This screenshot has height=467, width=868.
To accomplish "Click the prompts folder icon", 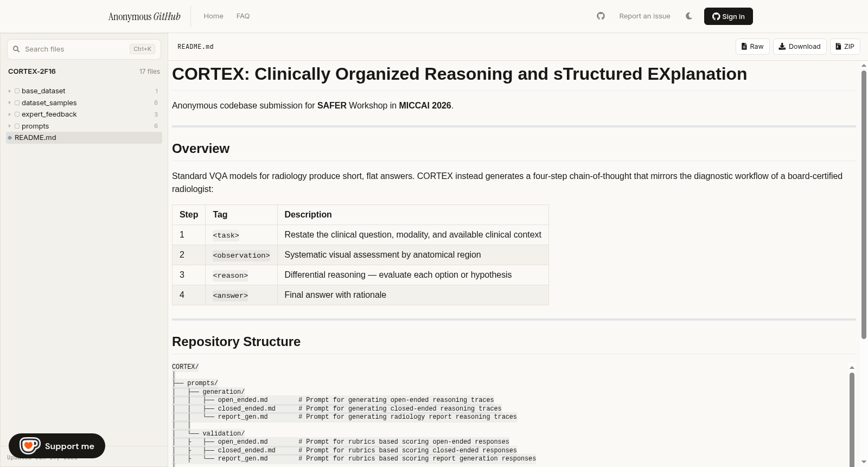I will (17, 126).
